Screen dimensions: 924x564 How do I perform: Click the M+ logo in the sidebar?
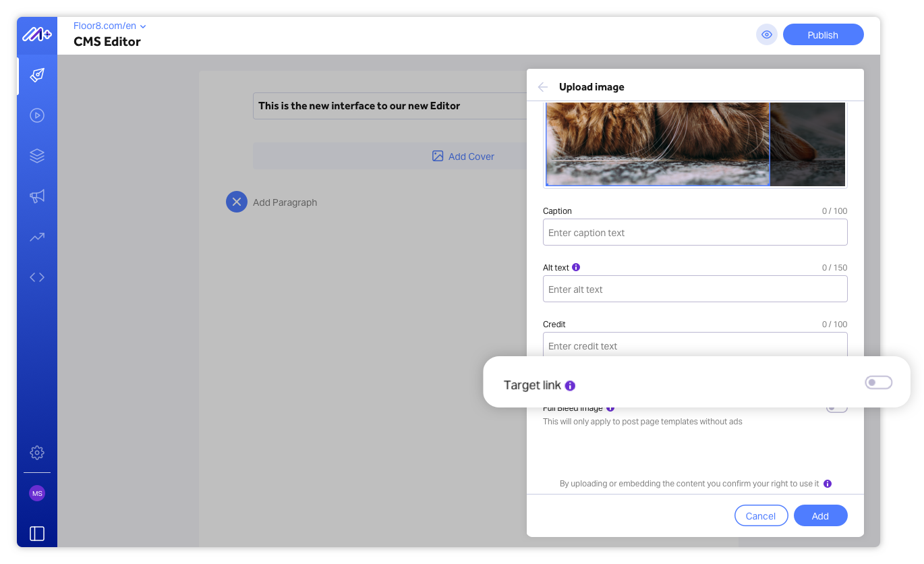click(37, 34)
